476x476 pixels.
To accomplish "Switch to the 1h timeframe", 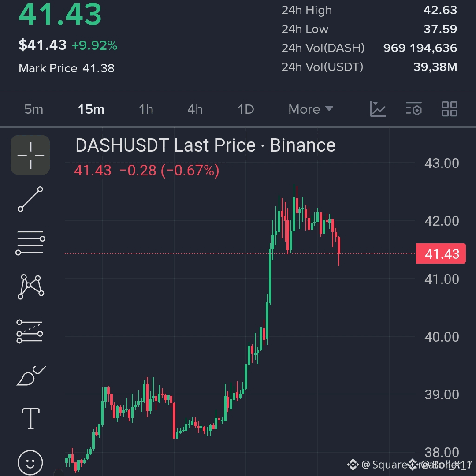I will pyautogui.click(x=146, y=109).
